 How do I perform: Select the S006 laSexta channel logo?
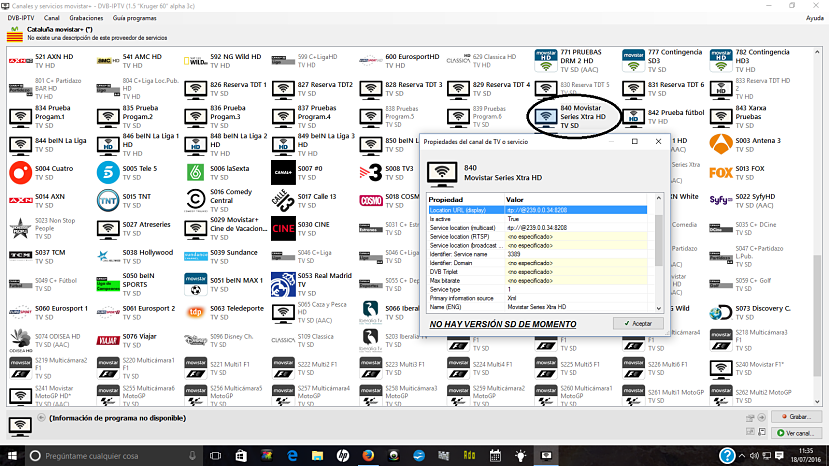click(196, 172)
